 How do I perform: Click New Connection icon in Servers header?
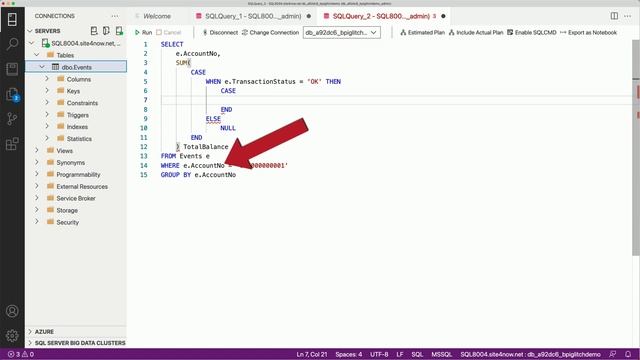[94, 31]
